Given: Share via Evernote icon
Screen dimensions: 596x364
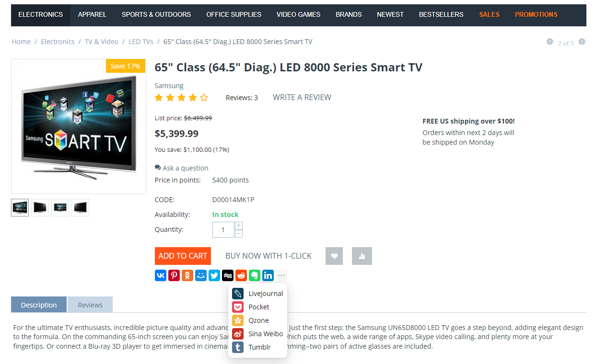Looking at the screenshot, I should (255, 275).
